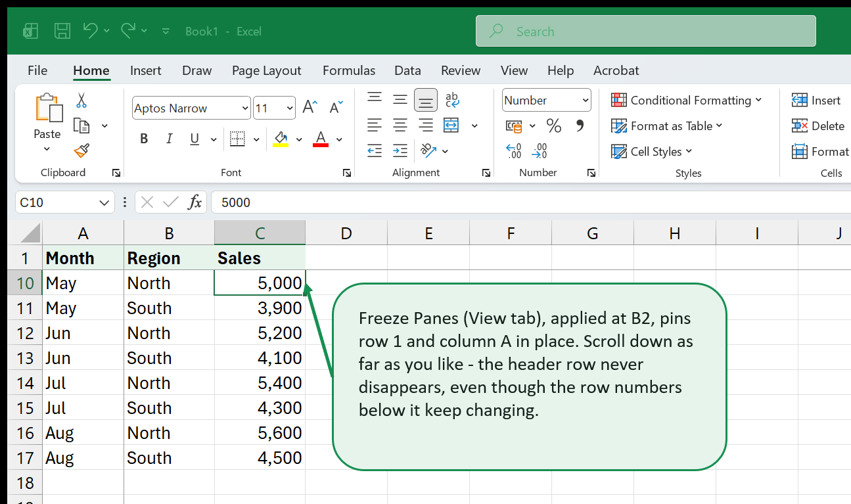Click the Orientation text-angle icon

428,150
